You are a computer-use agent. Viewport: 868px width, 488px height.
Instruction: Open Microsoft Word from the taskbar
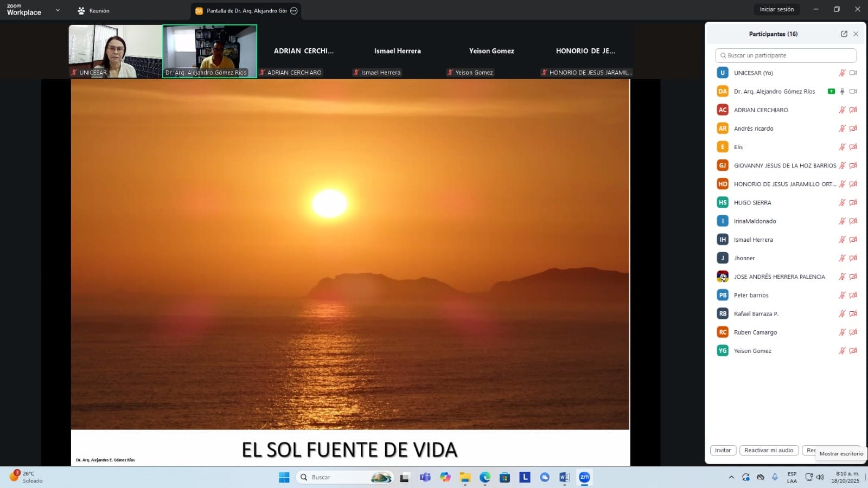coord(564,477)
